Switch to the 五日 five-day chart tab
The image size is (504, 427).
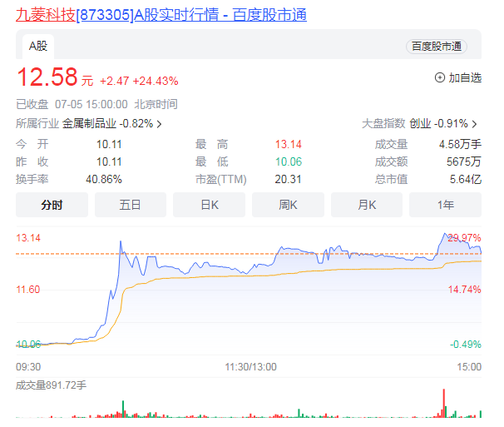point(131,205)
